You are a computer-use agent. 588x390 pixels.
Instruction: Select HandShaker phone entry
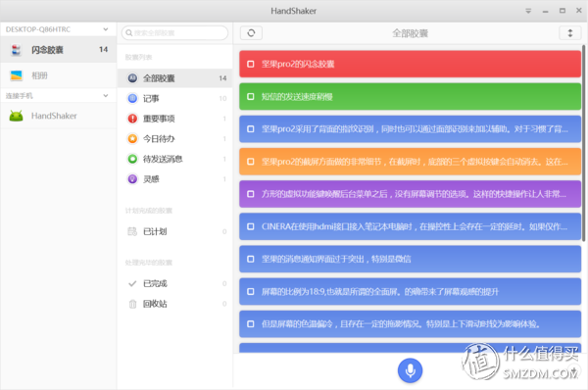tap(58, 116)
